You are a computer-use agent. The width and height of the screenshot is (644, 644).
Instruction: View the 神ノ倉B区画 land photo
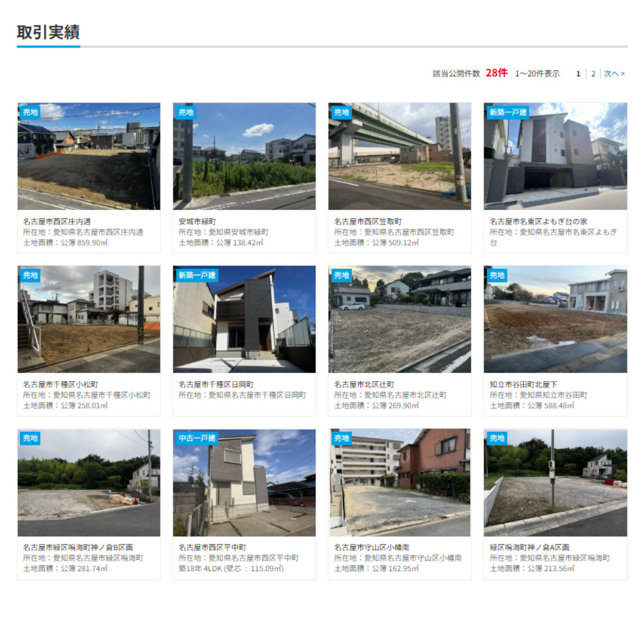[89, 482]
